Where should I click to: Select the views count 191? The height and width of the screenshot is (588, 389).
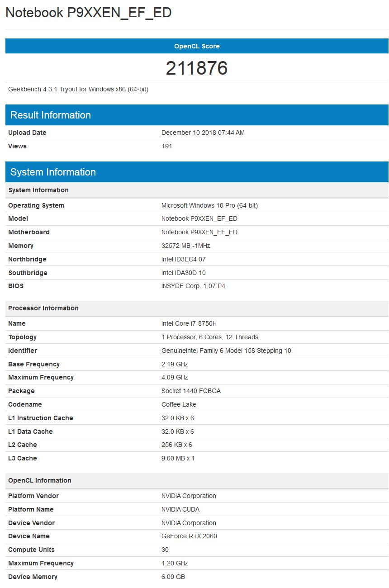coord(167,146)
